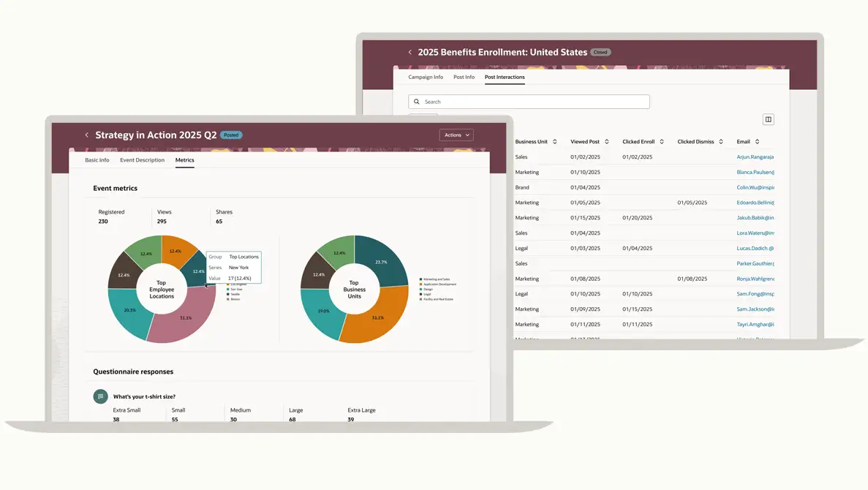Screen dimensions: 868x490
Task: Switch to the Post Info tab
Action: (x=464, y=77)
